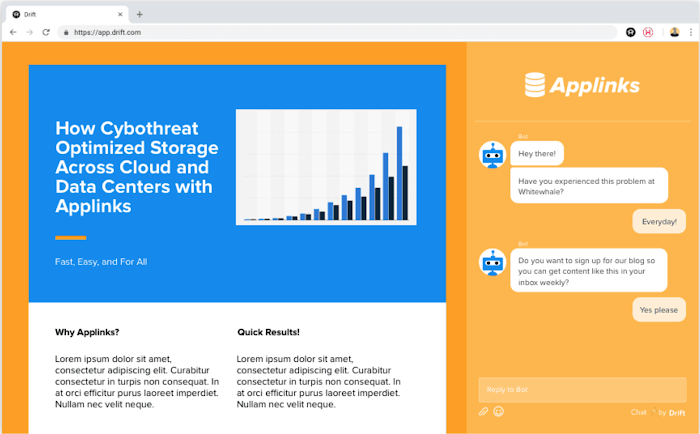This screenshot has width=700, height=434.
Task: Attach a file with paperclip icon
Action: click(x=483, y=411)
